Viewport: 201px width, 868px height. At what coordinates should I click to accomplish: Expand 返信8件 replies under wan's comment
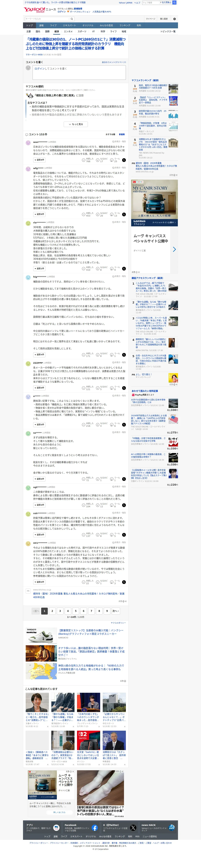click(x=39, y=160)
